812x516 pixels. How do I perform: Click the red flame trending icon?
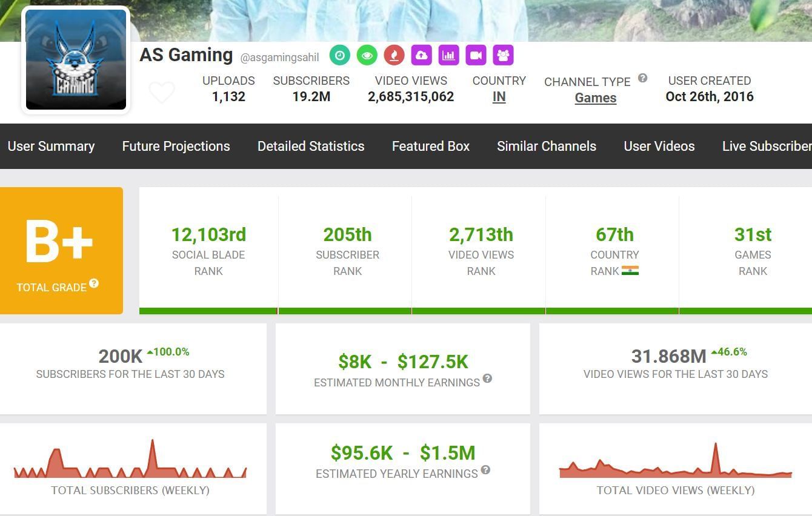click(x=394, y=55)
